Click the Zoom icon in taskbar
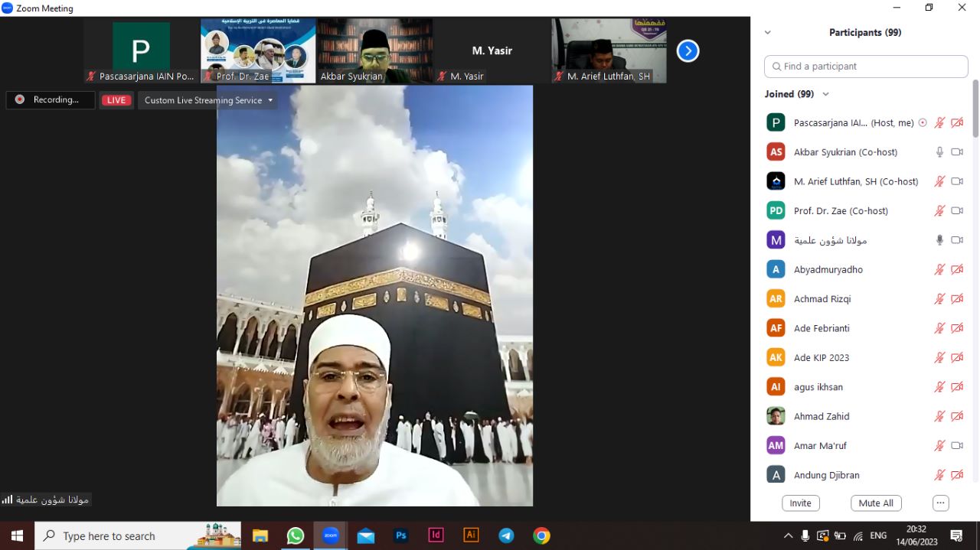This screenshot has height=550, width=980. [331, 535]
